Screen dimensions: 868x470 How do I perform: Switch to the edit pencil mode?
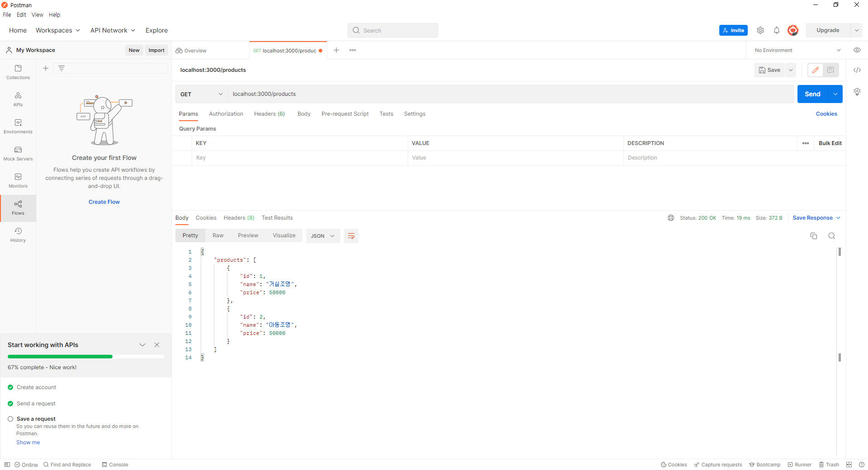click(816, 70)
